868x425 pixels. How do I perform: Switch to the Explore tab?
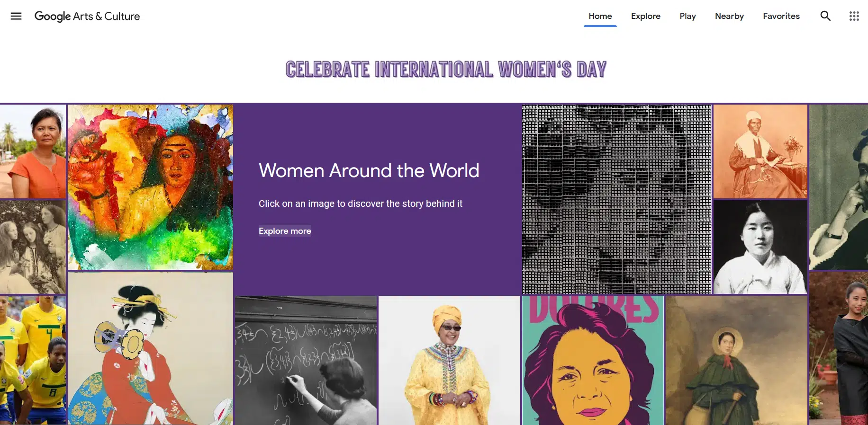[646, 16]
